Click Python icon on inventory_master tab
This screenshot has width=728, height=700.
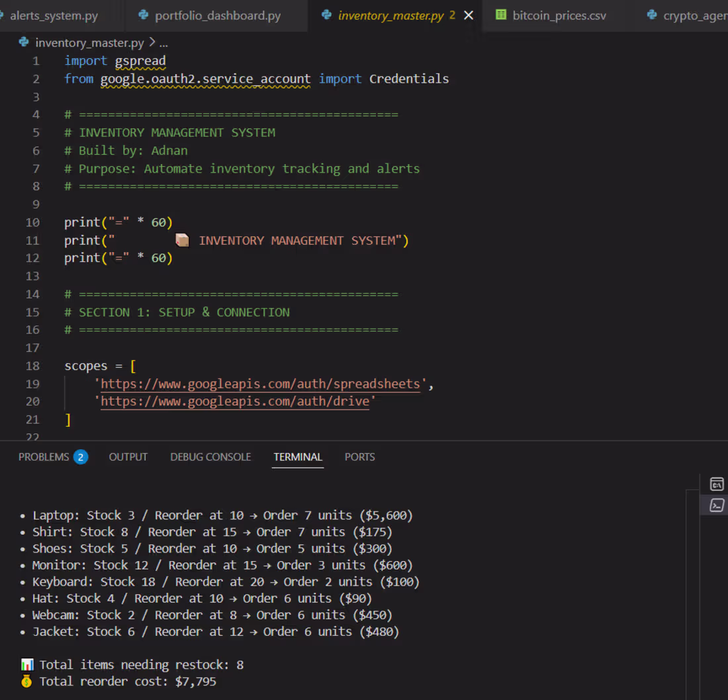click(x=326, y=15)
